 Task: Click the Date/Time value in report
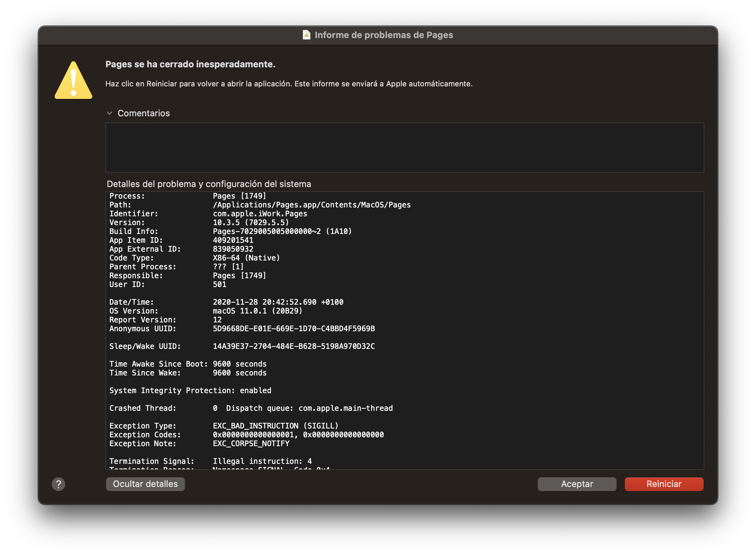click(x=278, y=302)
